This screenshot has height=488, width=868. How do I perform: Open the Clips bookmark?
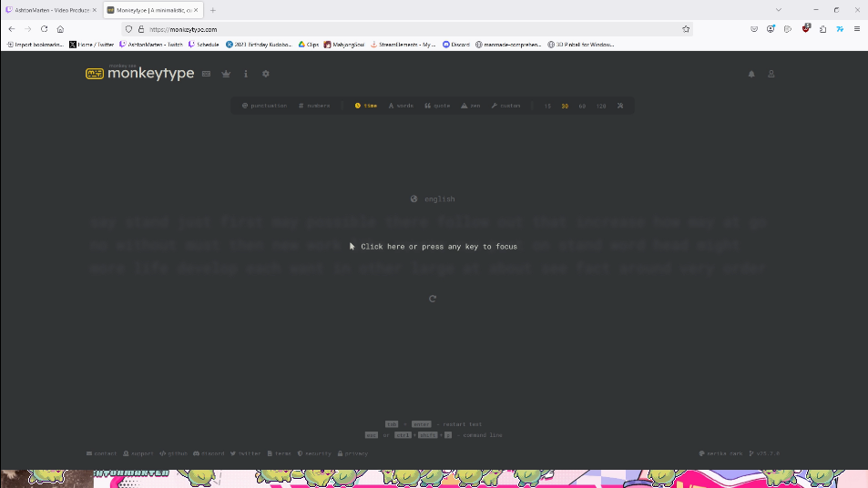(309, 45)
